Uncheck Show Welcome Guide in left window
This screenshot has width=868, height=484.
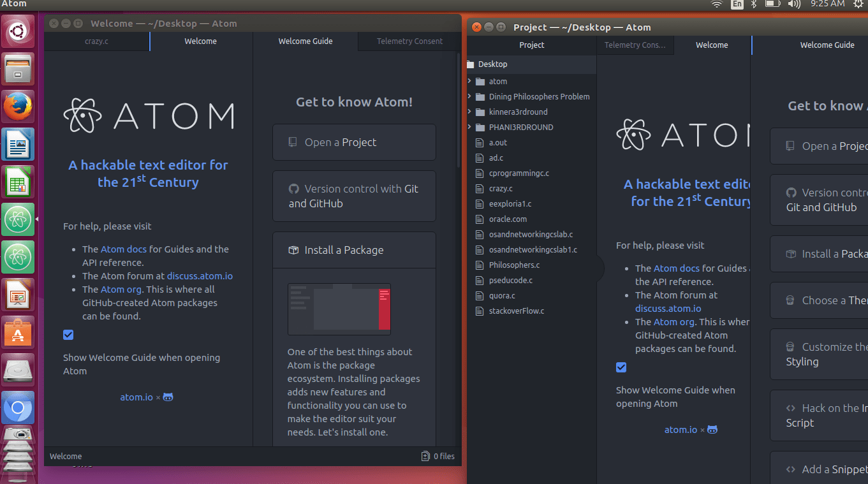[68, 335]
